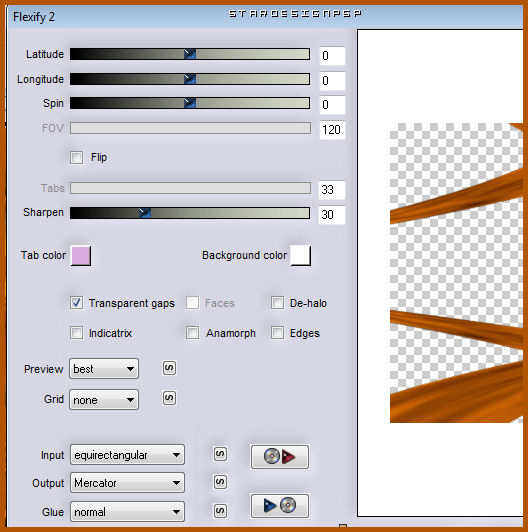Viewport: 528px width, 532px height.
Task: Open the Preview quality dropdown
Action: point(104,368)
